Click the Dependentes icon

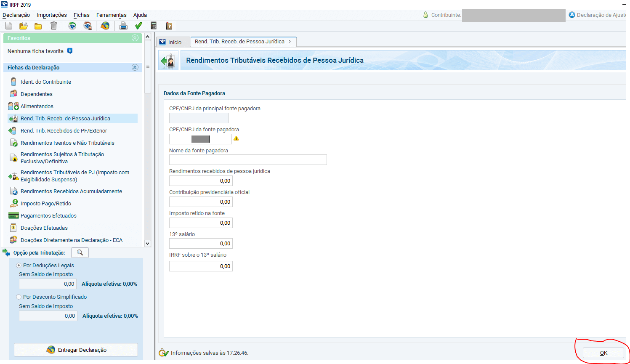point(13,94)
